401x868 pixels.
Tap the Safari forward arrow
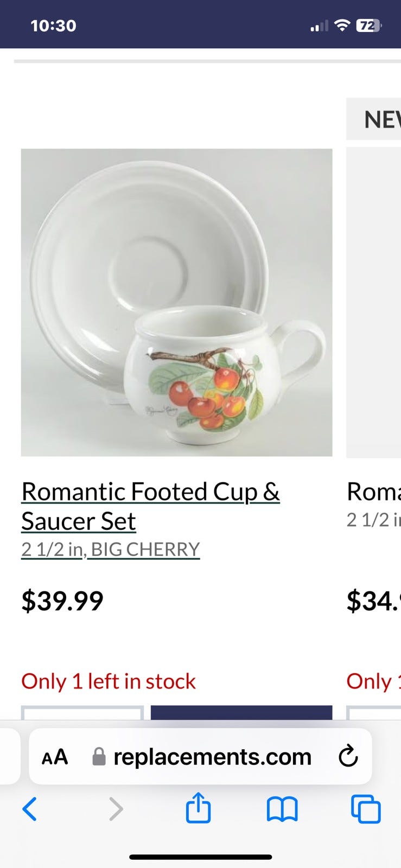(x=116, y=809)
